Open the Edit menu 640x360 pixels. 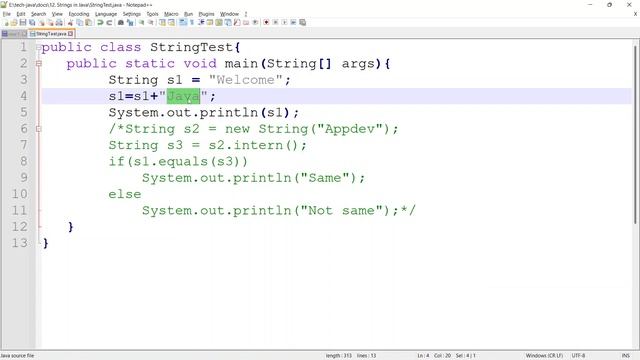point(21,14)
